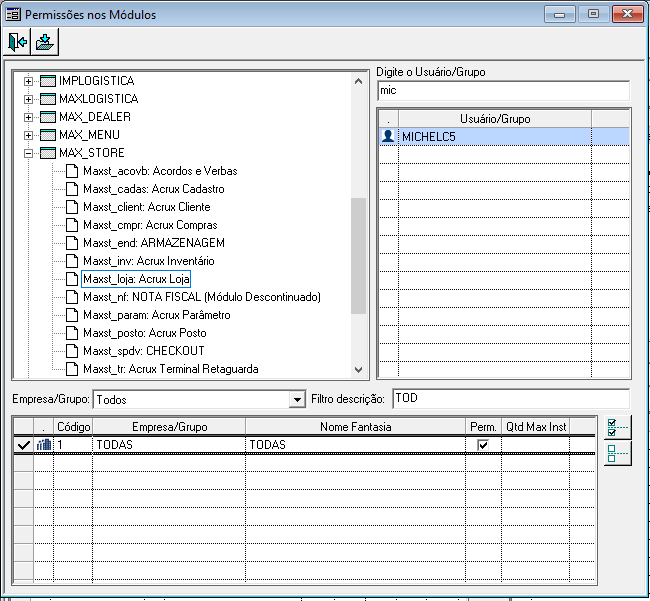This screenshot has height=601, width=650.
Task: Click the exit door toolbar icon
Action: (17, 42)
